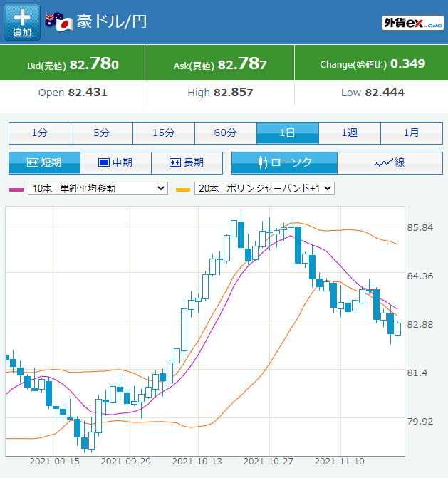Viewport: 448px width, 478px height.
Task: Click the 2021-10-13 date axis label
Action: point(197,462)
